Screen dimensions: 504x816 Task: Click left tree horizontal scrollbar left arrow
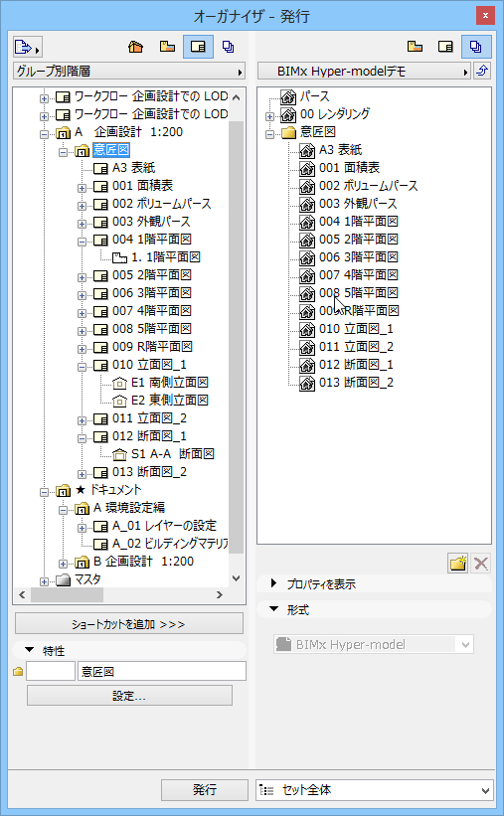coord(22,594)
